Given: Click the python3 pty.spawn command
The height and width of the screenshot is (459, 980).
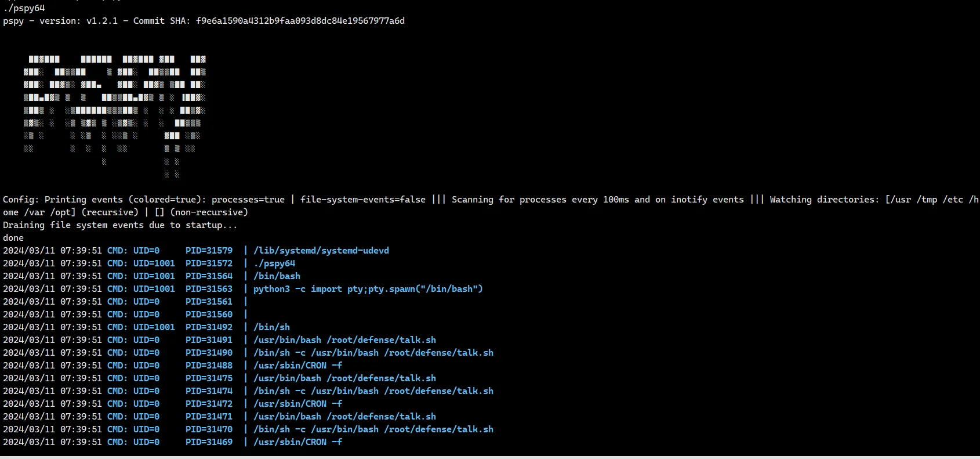Looking at the screenshot, I should (368, 289).
